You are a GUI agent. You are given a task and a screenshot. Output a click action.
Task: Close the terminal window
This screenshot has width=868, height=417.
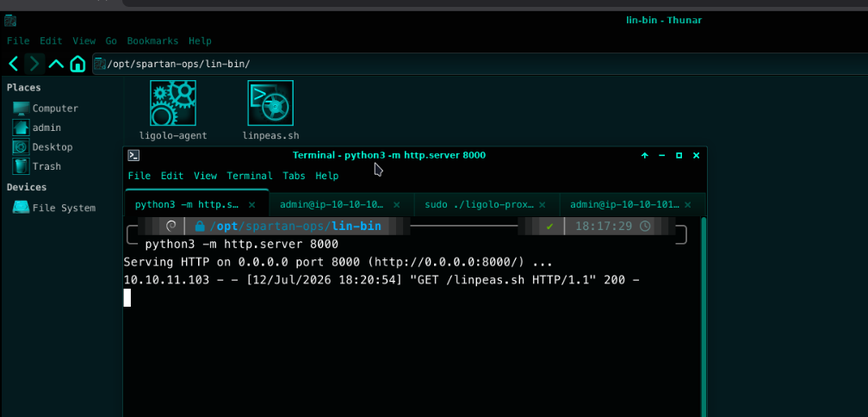click(x=697, y=156)
